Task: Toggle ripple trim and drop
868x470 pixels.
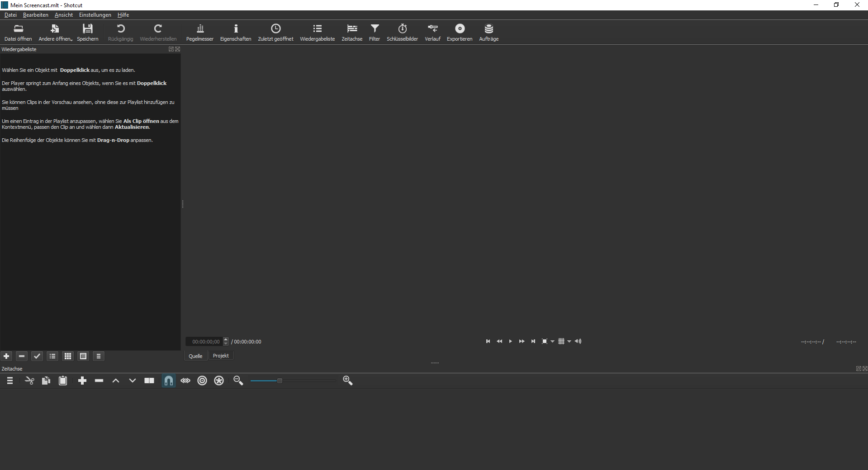Action: tap(202, 381)
